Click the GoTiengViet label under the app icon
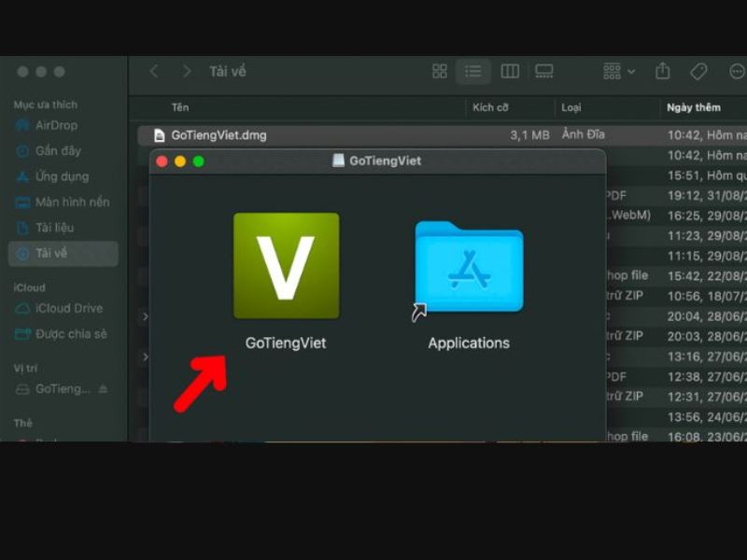The image size is (747, 560). (286, 343)
